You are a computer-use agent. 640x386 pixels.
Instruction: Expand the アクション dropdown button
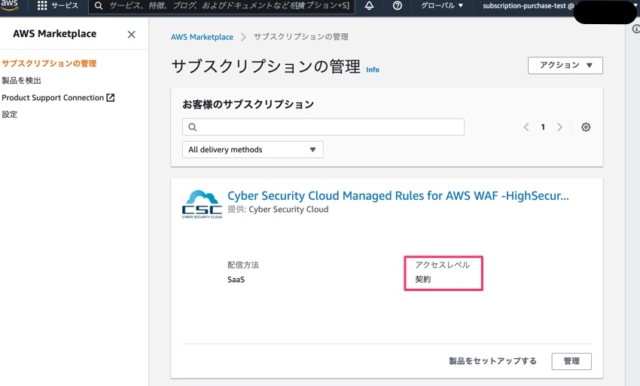click(x=565, y=65)
